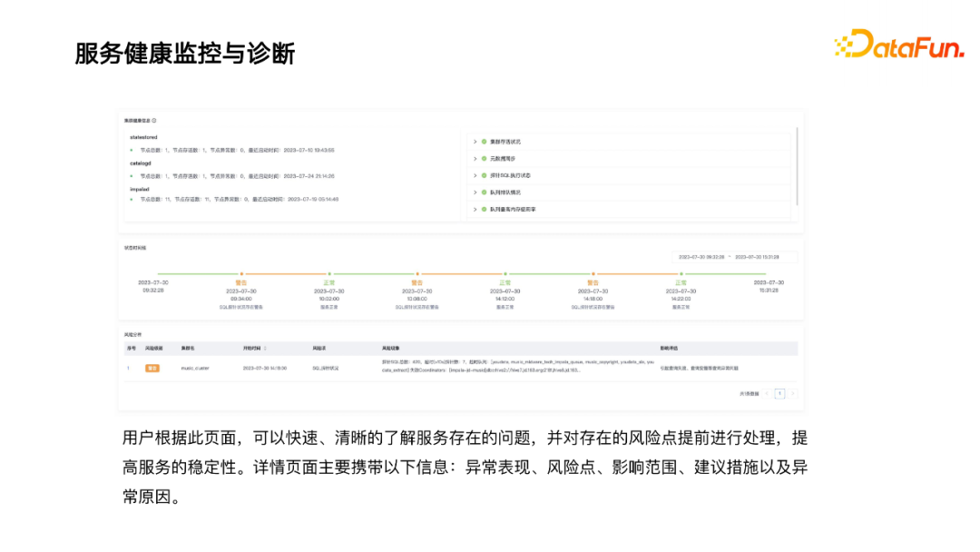
Task: Click the green status dot next to 队列排队情况
Action: [483, 193]
